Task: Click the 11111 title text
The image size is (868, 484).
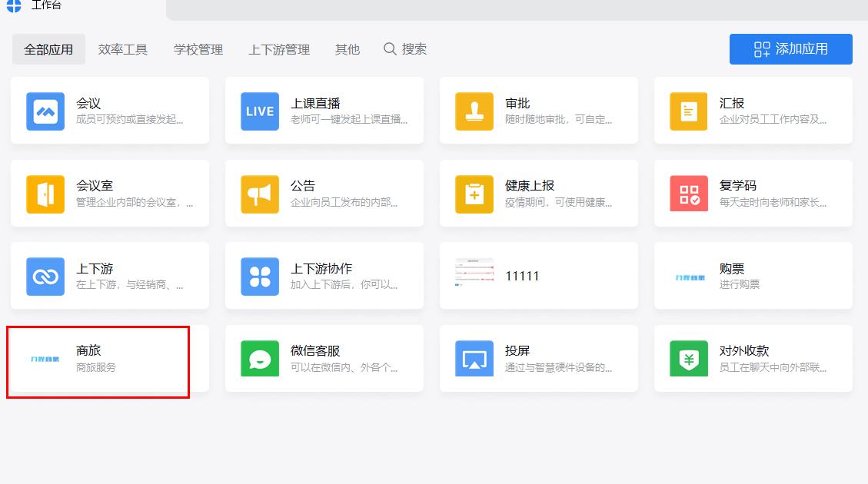Action: click(x=522, y=276)
